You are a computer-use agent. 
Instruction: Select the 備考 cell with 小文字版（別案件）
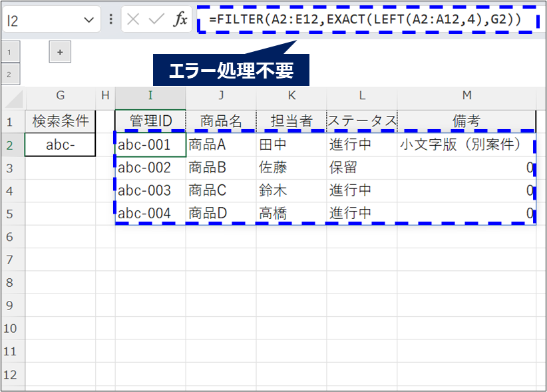point(466,144)
